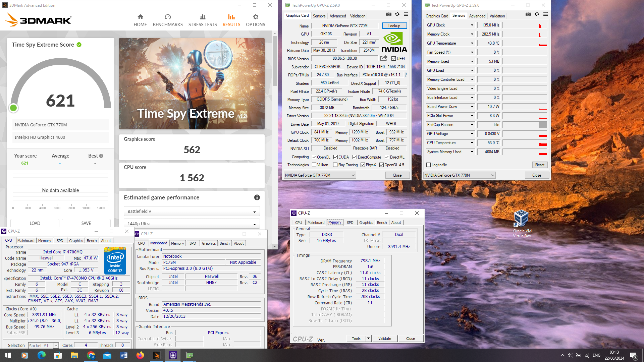Open the 1440p Ultra resolution dropdown
The width and height of the screenshot is (644, 362).
[x=192, y=224]
